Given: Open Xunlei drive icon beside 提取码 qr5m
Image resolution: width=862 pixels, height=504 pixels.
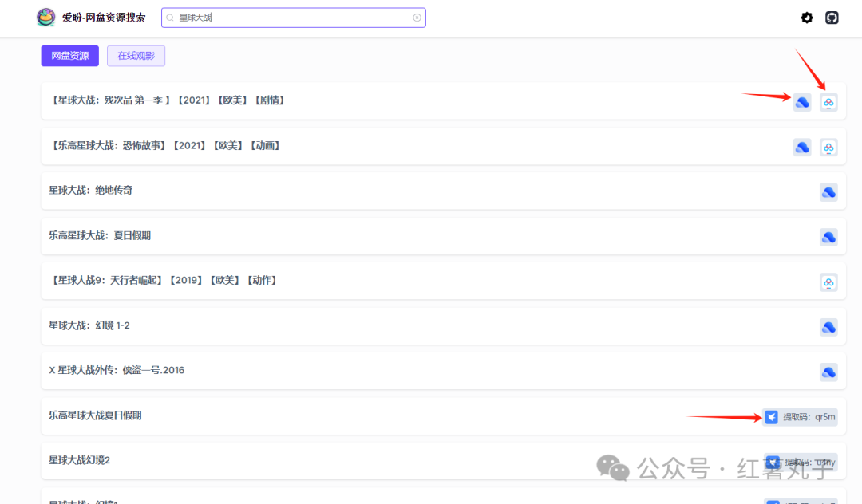Looking at the screenshot, I should coord(771,417).
